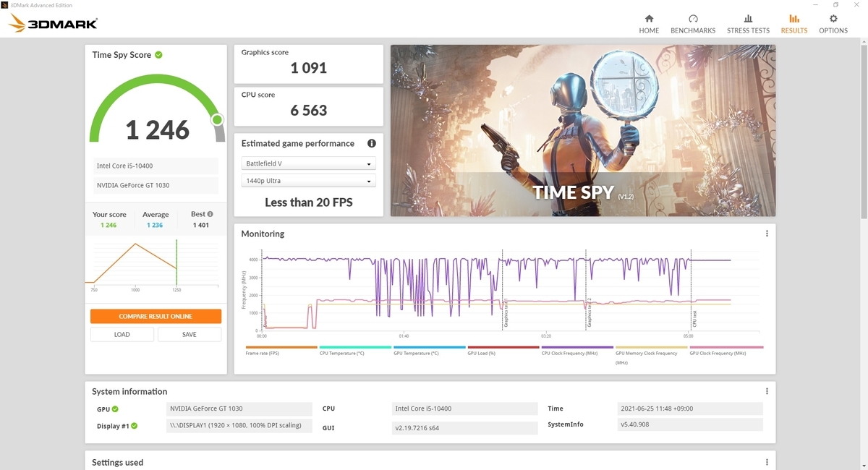Open the 1440p Ultra resolution dropdown

pos(308,181)
